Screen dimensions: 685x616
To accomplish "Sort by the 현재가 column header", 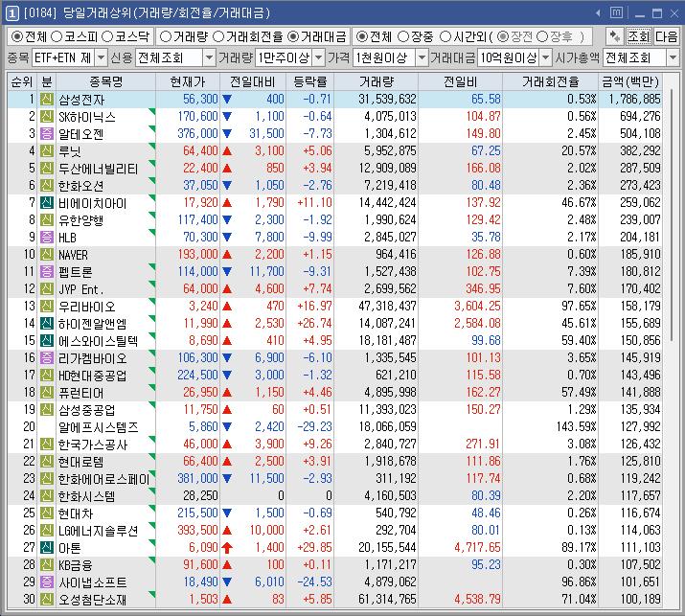I will click(188, 81).
